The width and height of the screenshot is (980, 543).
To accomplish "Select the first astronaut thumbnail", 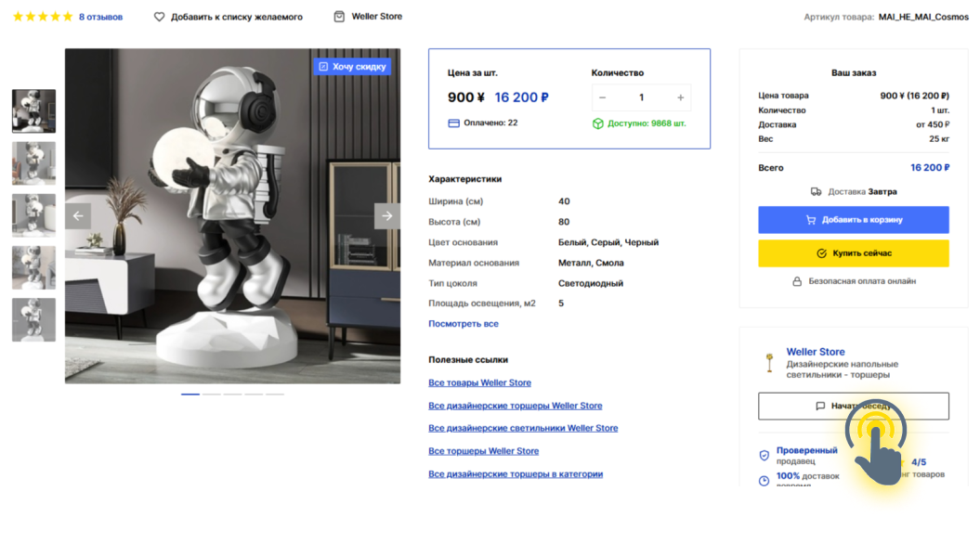I will click(33, 111).
